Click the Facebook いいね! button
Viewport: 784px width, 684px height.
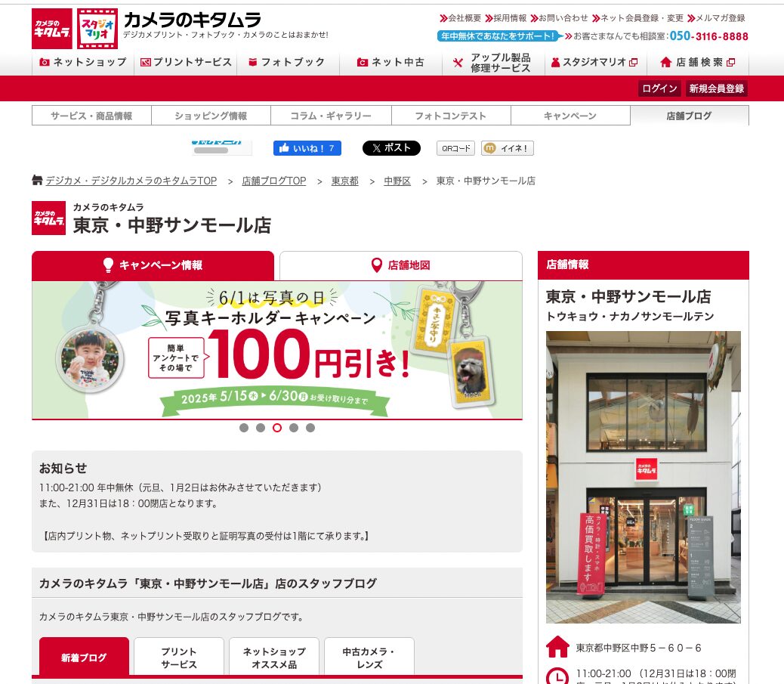pyautogui.click(x=307, y=148)
